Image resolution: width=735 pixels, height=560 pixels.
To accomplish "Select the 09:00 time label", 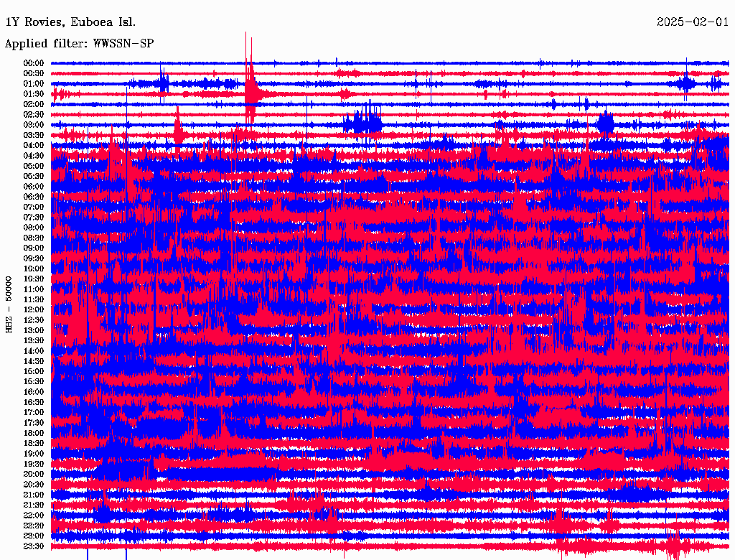I will [34, 248].
